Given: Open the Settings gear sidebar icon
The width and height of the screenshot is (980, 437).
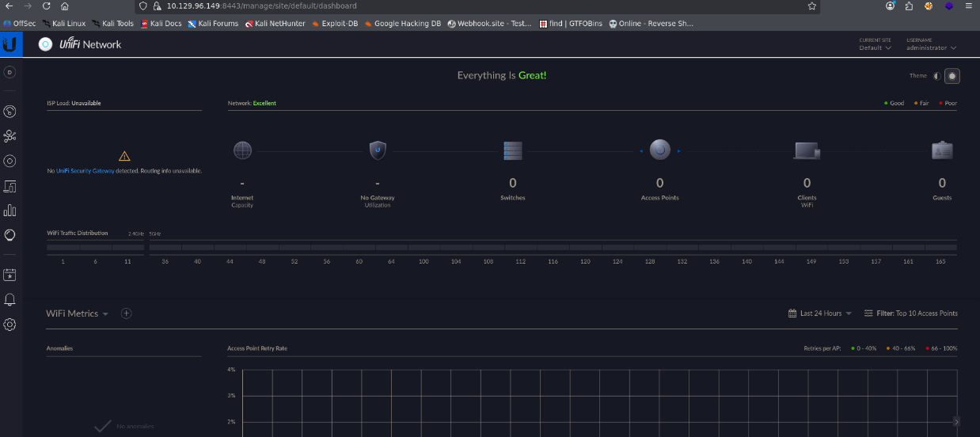Looking at the screenshot, I should [x=9, y=325].
